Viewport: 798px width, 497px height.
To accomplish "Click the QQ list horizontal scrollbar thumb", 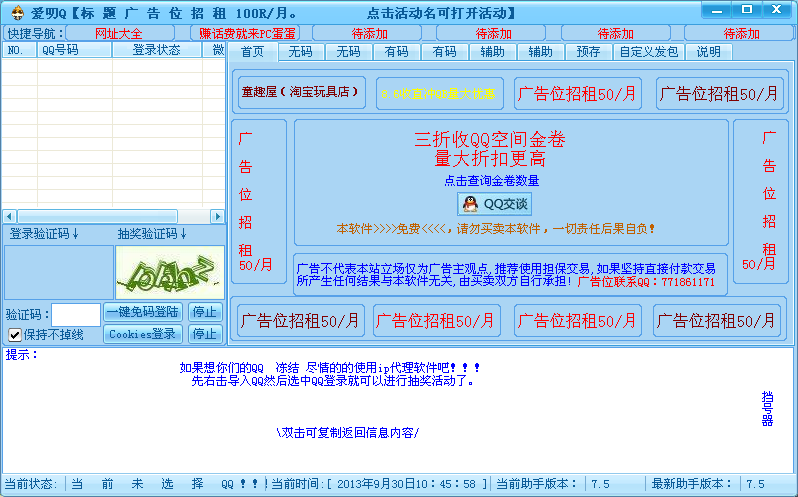I will coord(97,216).
